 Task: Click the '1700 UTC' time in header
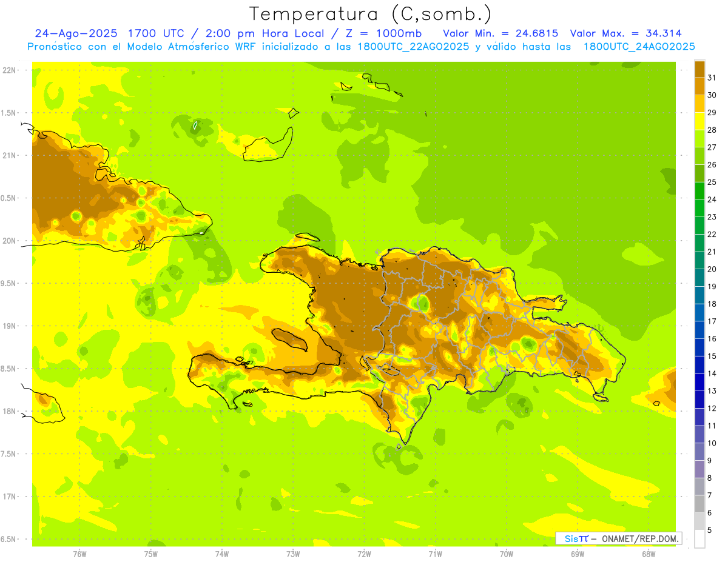[155, 33]
